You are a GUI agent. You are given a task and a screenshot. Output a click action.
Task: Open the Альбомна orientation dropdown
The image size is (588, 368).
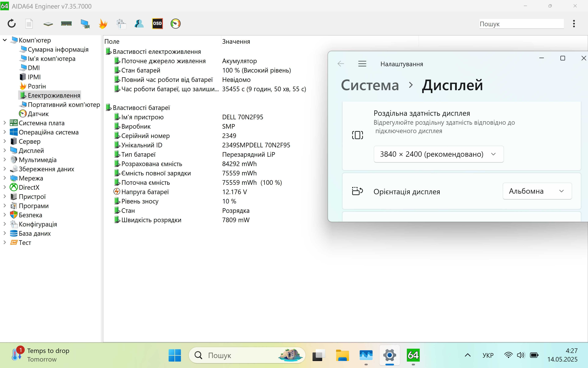click(537, 191)
